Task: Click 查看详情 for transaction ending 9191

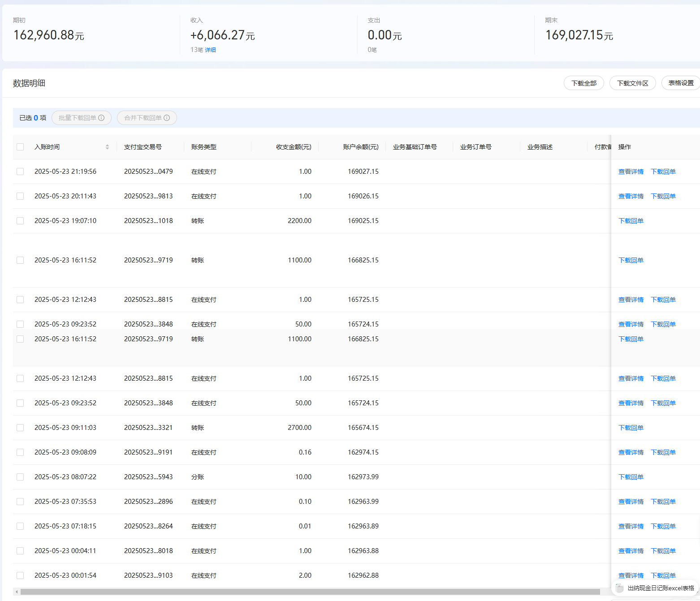Action: pyautogui.click(x=631, y=452)
